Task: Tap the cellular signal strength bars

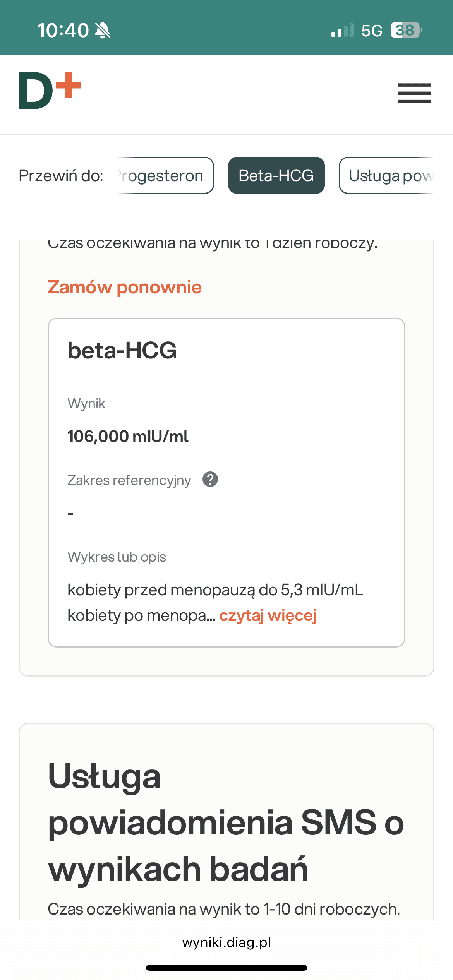Action: pos(342,30)
